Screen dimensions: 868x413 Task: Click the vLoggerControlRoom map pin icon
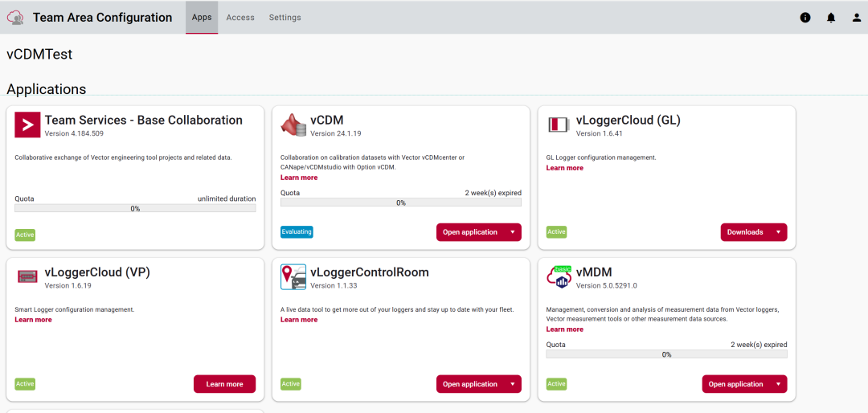(293, 277)
